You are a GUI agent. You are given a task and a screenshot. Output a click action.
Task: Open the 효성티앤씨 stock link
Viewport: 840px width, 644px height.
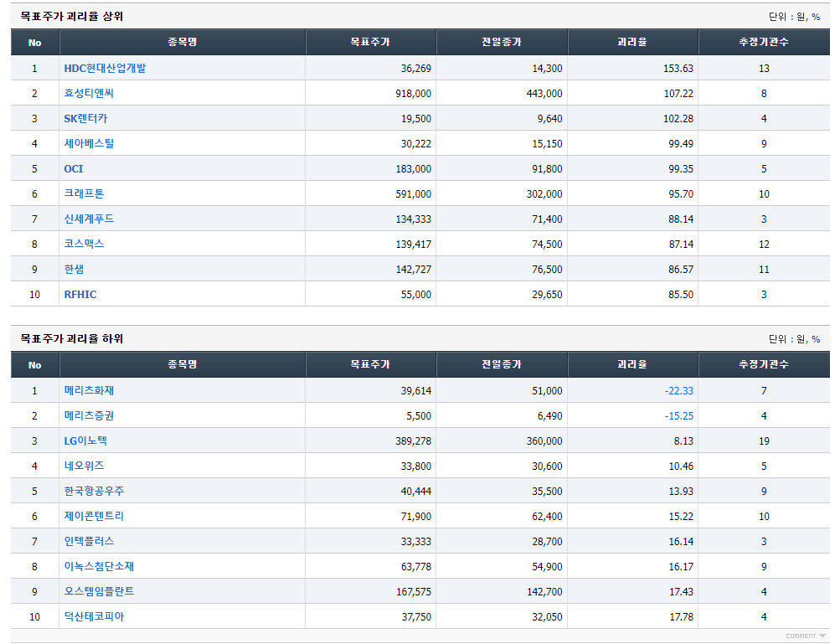[x=89, y=93]
